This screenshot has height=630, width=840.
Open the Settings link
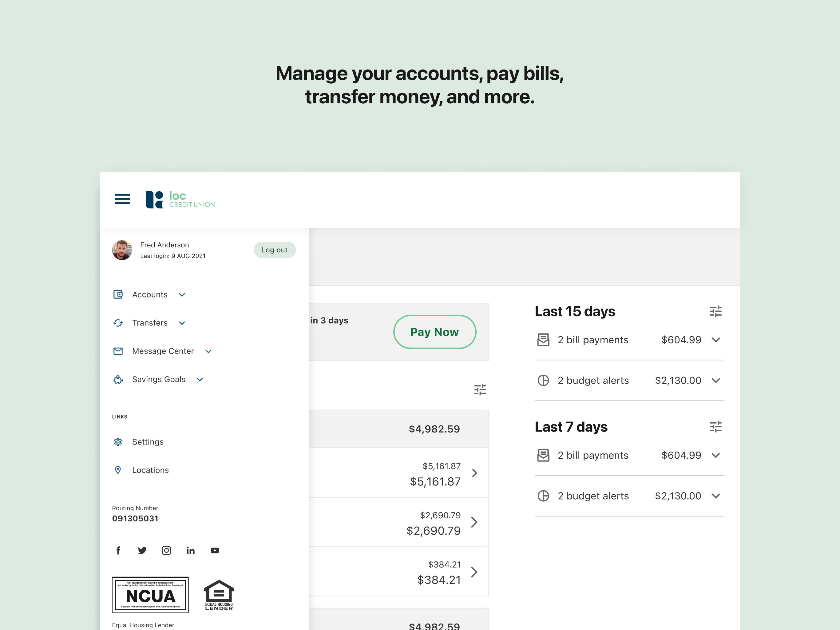148,442
